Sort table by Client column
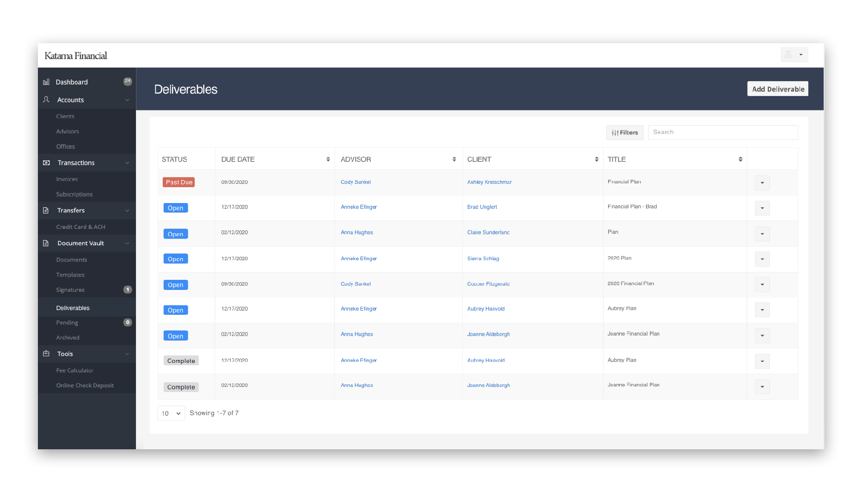863x504 pixels. 597,159
